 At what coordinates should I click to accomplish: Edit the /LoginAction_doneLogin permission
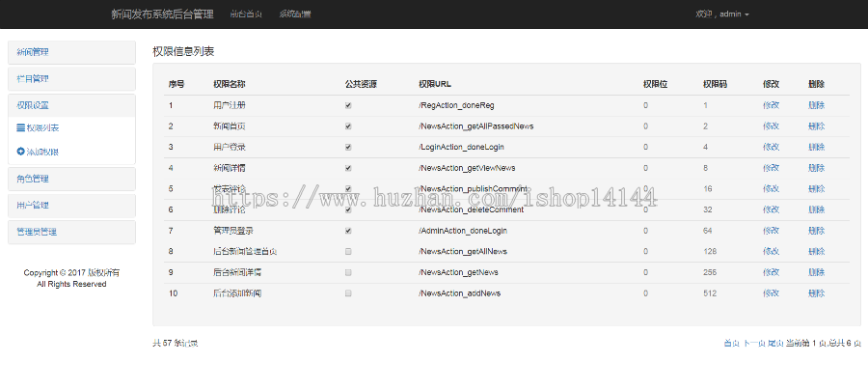pos(772,147)
